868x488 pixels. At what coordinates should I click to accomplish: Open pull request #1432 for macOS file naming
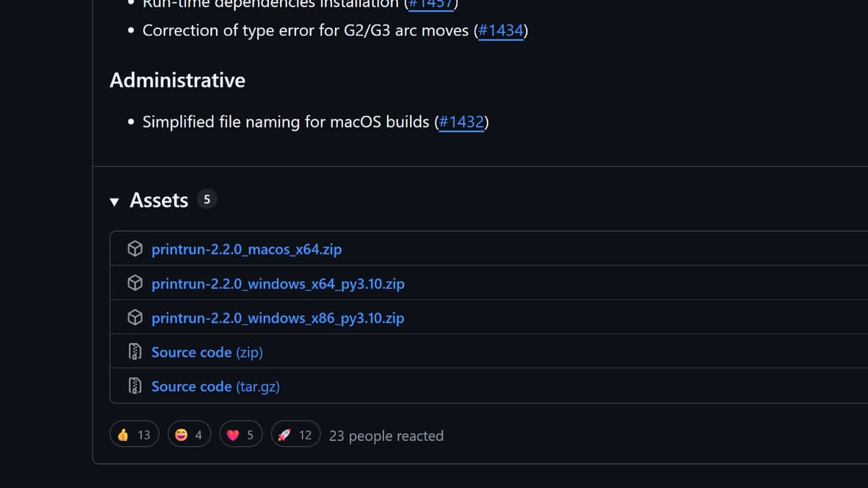461,122
